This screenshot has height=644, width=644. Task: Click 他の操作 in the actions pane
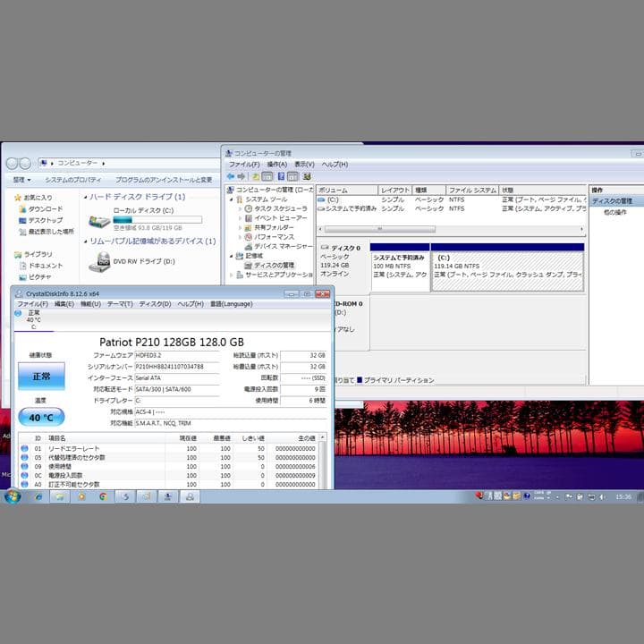pyautogui.click(x=614, y=212)
